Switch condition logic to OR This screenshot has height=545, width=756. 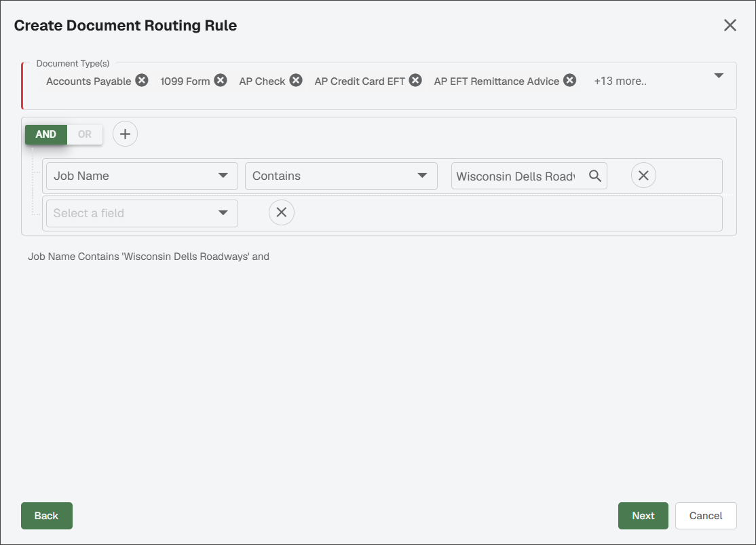tap(85, 134)
